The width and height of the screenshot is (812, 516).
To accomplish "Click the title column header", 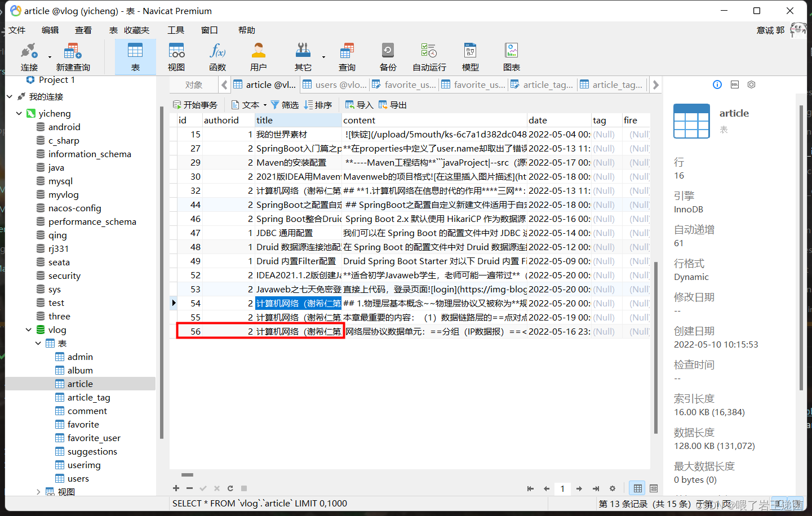I will [298, 120].
